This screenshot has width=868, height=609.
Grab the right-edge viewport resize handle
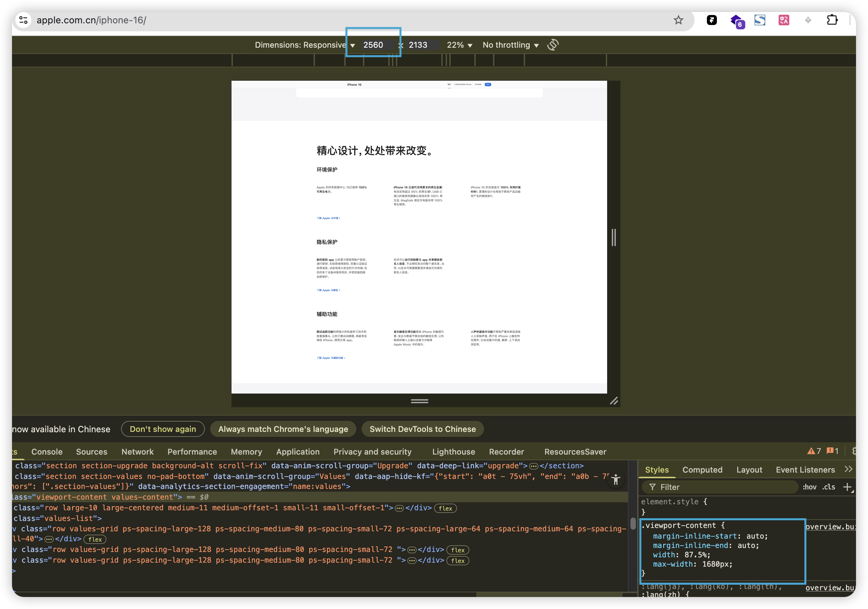(613, 237)
